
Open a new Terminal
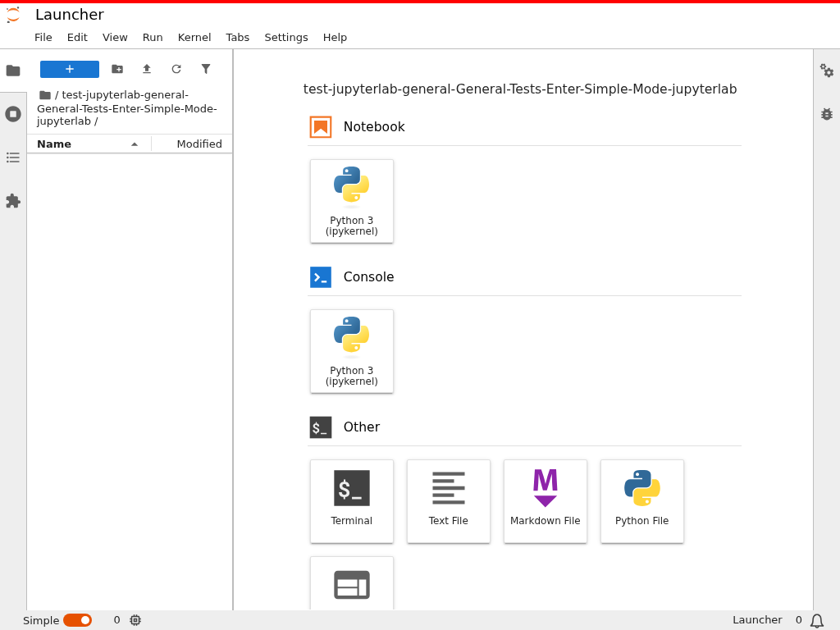click(x=351, y=501)
